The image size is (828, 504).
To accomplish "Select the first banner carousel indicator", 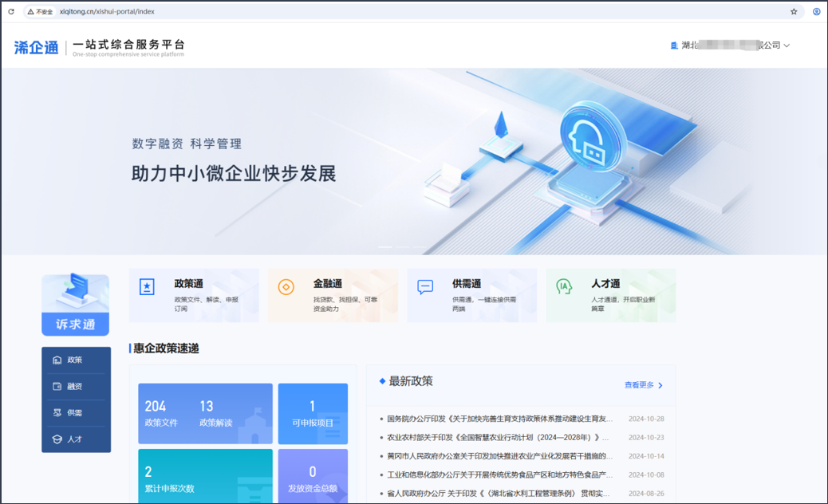I will coord(385,247).
